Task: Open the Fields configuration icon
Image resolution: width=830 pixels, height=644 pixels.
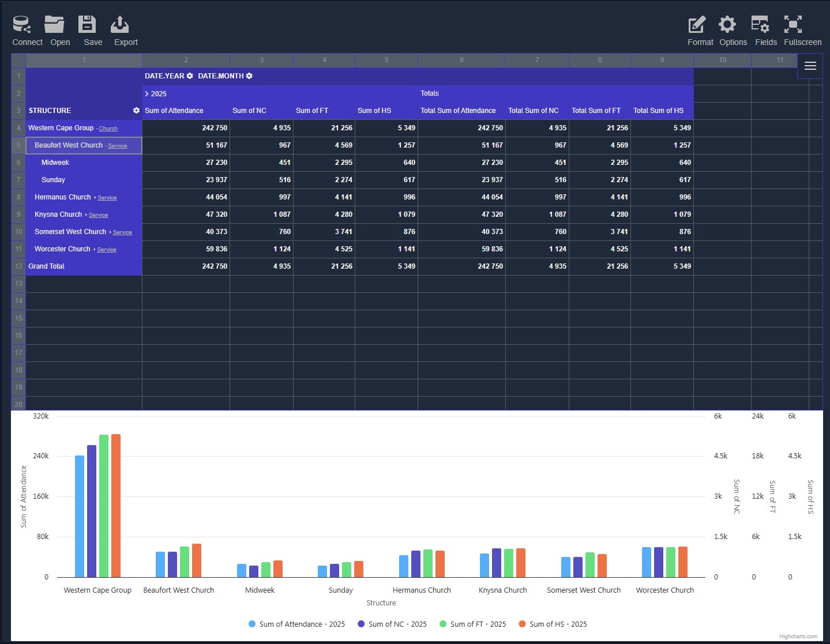Action: pyautogui.click(x=765, y=27)
